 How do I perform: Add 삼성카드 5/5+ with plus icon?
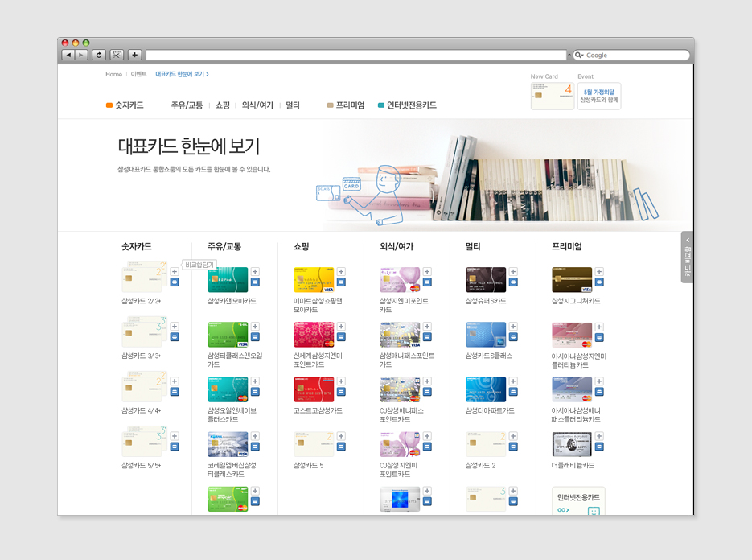[x=175, y=436]
